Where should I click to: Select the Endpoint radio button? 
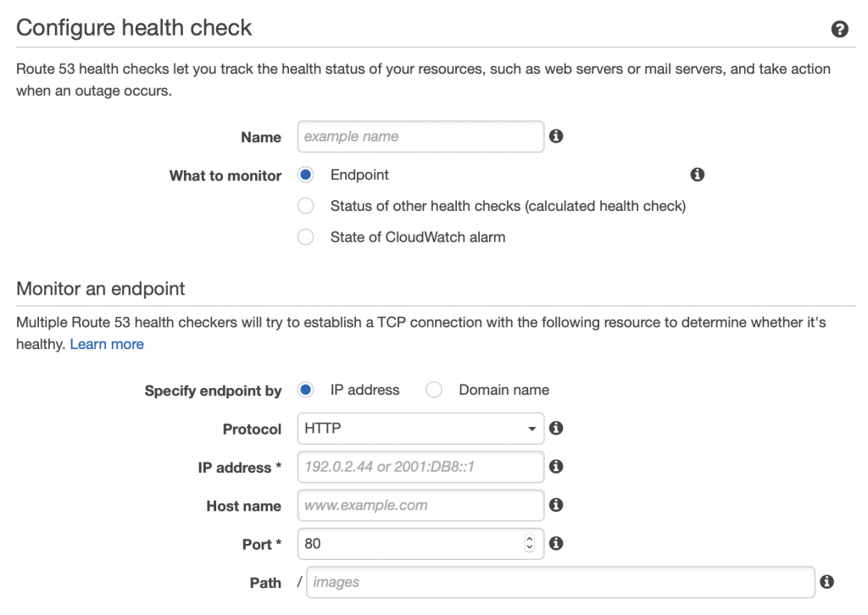(305, 175)
